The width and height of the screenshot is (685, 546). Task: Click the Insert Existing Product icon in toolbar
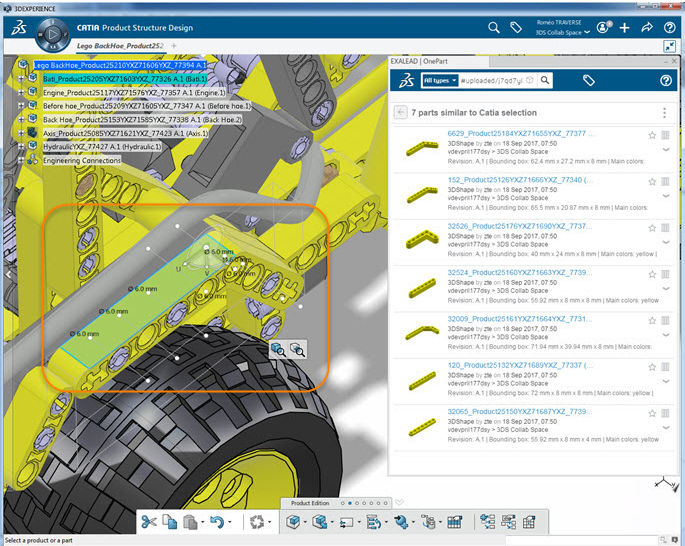coord(320,522)
